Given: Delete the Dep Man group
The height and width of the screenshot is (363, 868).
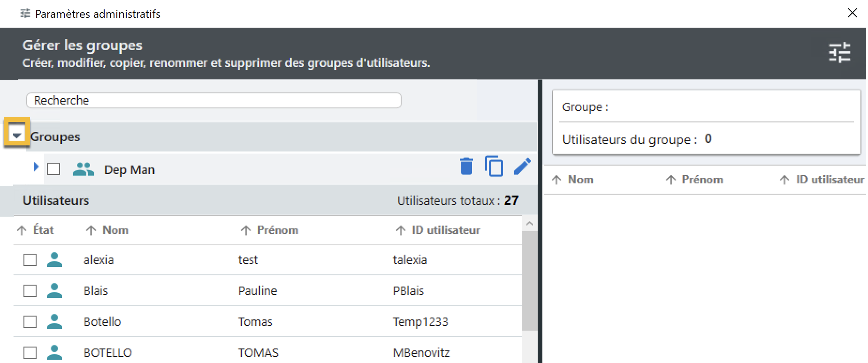Looking at the screenshot, I should [466, 166].
